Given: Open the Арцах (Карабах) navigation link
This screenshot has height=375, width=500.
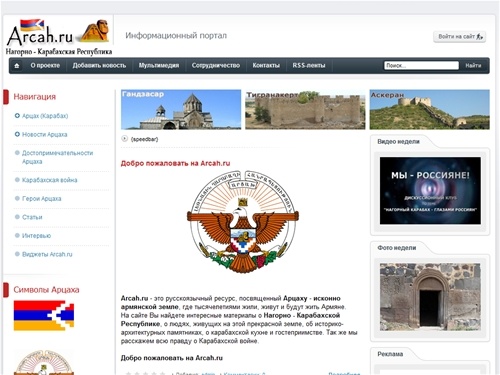Looking at the screenshot, I should click(45, 116).
